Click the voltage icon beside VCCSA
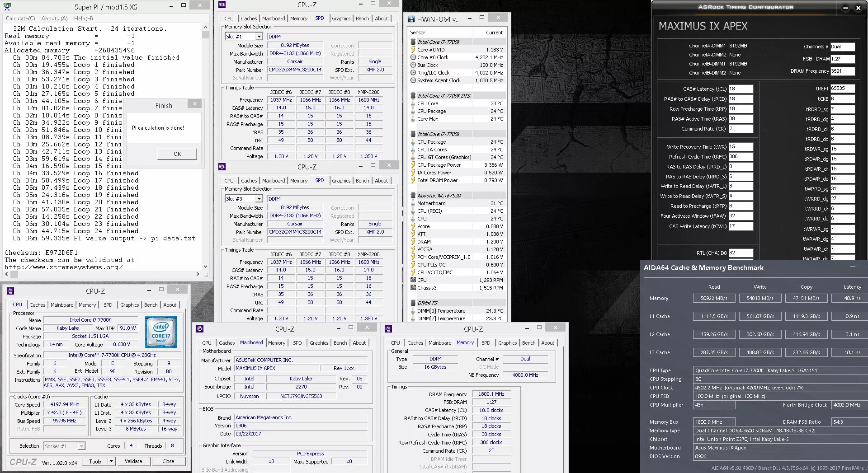 coord(413,249)
